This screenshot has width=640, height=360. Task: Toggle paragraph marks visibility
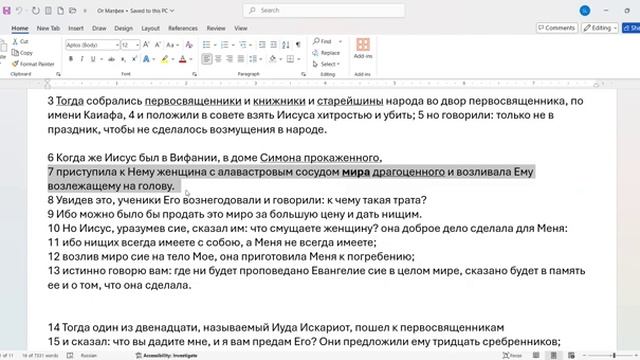298,44
